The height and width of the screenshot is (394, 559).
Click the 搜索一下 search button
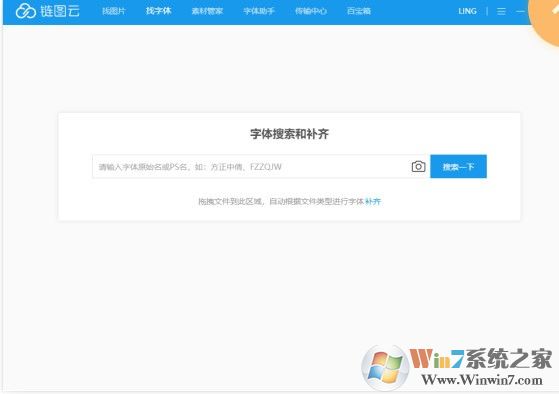458,167
